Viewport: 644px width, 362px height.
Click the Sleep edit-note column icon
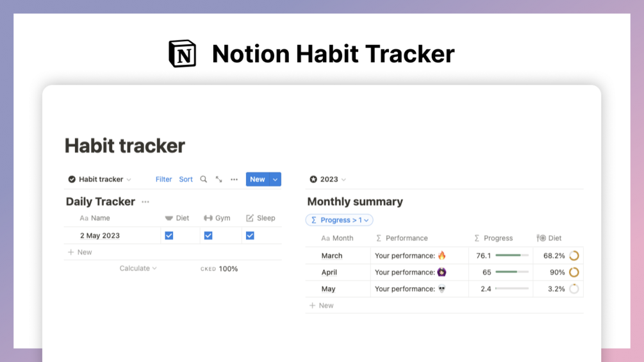click(250, 218)
